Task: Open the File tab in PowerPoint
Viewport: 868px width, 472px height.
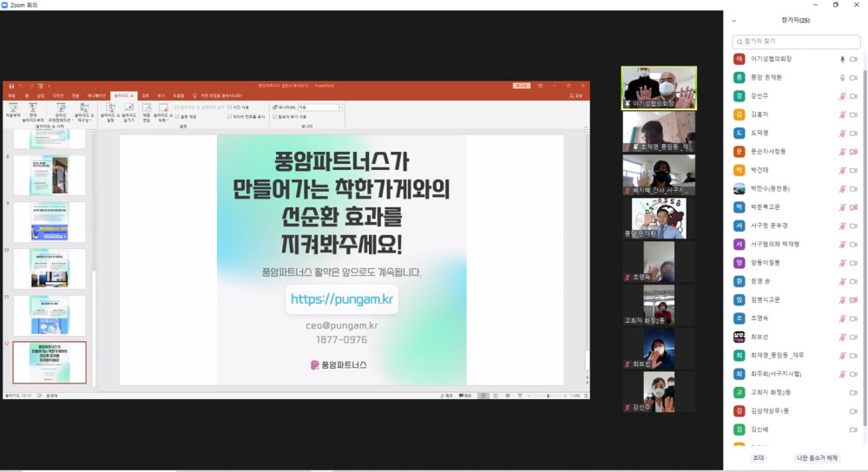Action: click(11, 95)
